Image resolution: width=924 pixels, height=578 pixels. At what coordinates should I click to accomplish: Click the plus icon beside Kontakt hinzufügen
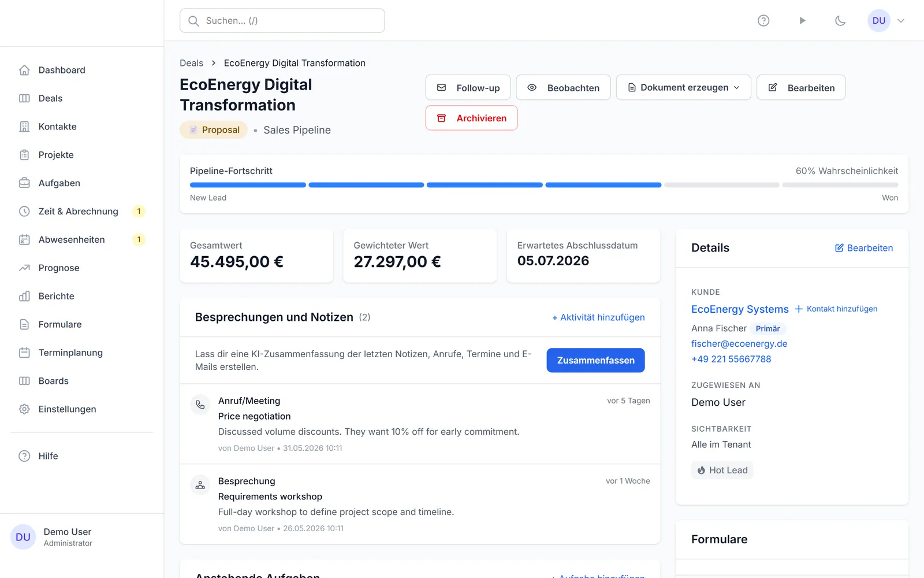(799, 309)
